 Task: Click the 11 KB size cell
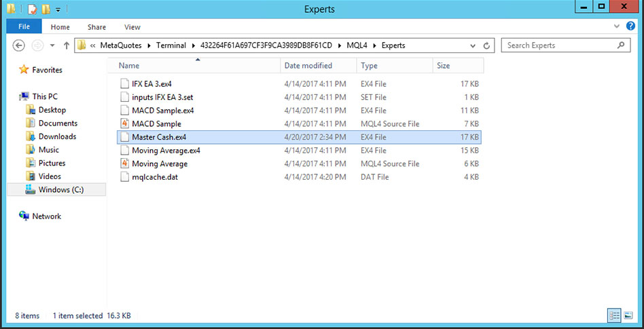(x=469, y=111)
